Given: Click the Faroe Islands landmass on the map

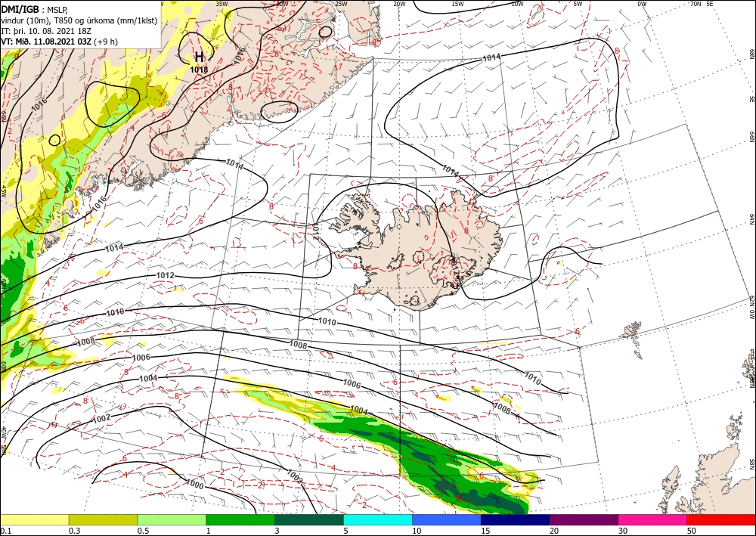Looking at the screenshot, I should click(x=631, y=330).
